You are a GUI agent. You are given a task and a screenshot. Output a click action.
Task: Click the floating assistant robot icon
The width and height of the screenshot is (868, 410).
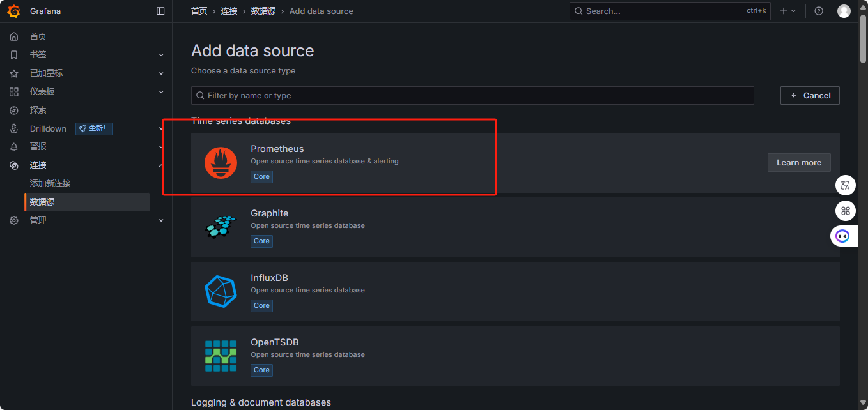tap(843, 236)
